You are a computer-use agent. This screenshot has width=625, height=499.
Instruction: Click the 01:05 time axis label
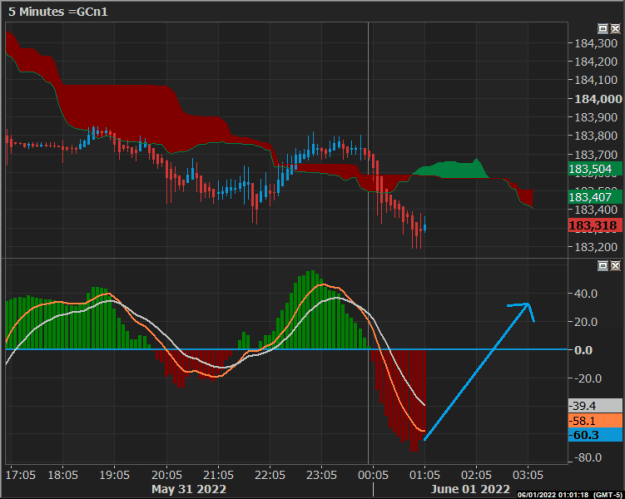click(x=425, y=475)
